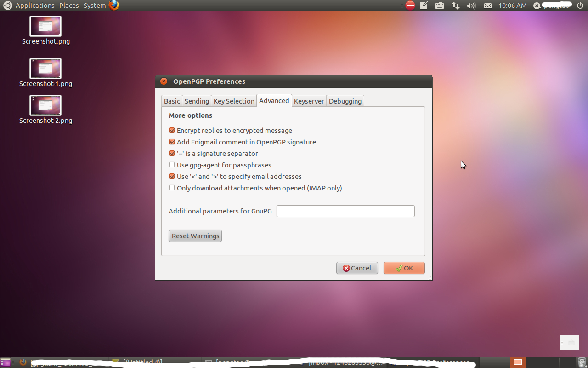Confirm preferences with the OK button
The width and height of the screenshot is (588, 368).
[x=404, y=268]
